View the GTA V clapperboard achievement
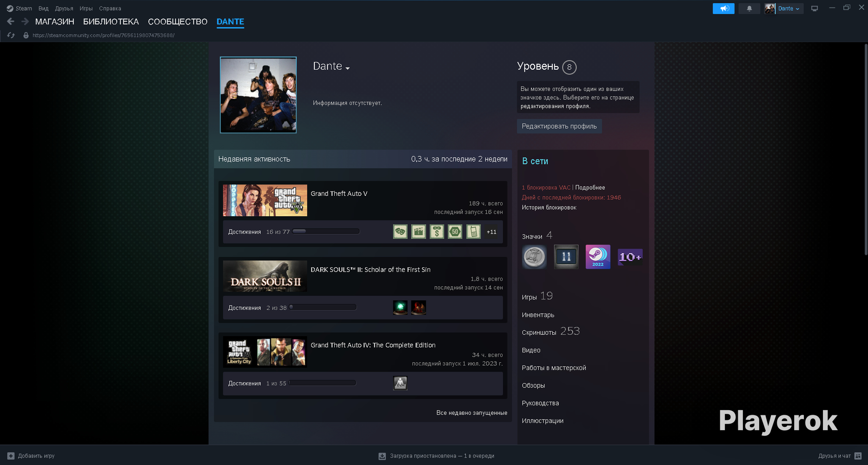The height and width of the screenshot is (465, 868). 418,232
